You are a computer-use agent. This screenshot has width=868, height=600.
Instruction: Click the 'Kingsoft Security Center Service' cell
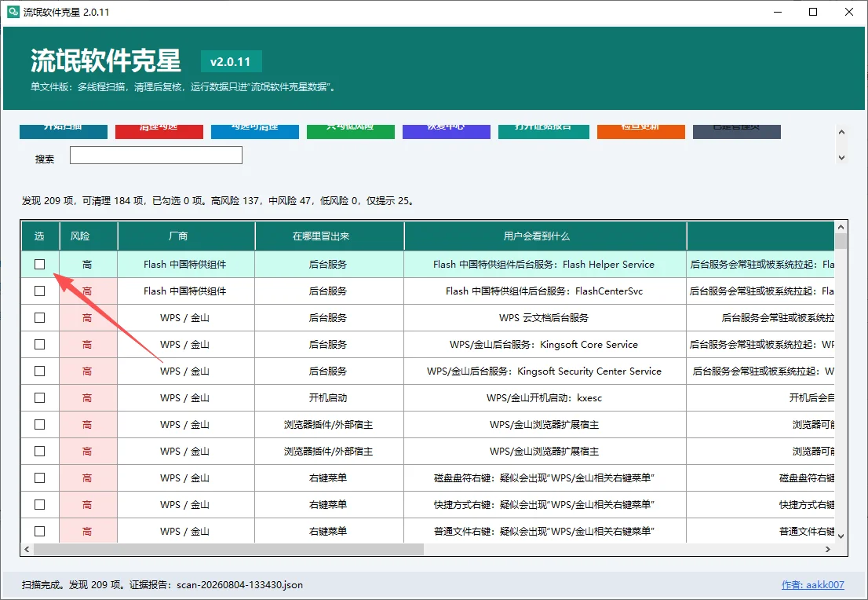click(x=545, y=371)
